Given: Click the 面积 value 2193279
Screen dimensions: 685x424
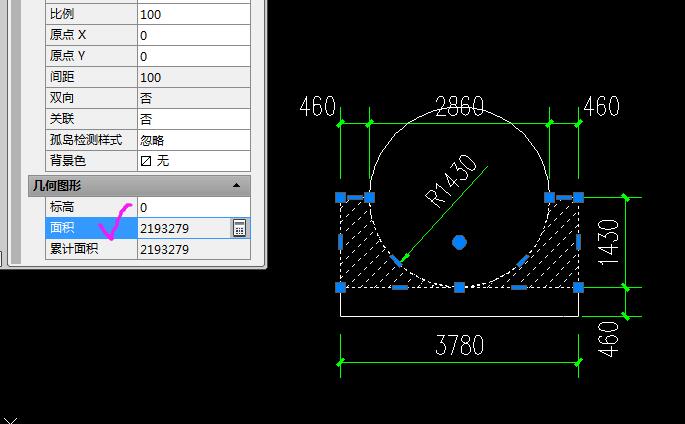Looking at the screenshot, I should [x=184, y=228].
